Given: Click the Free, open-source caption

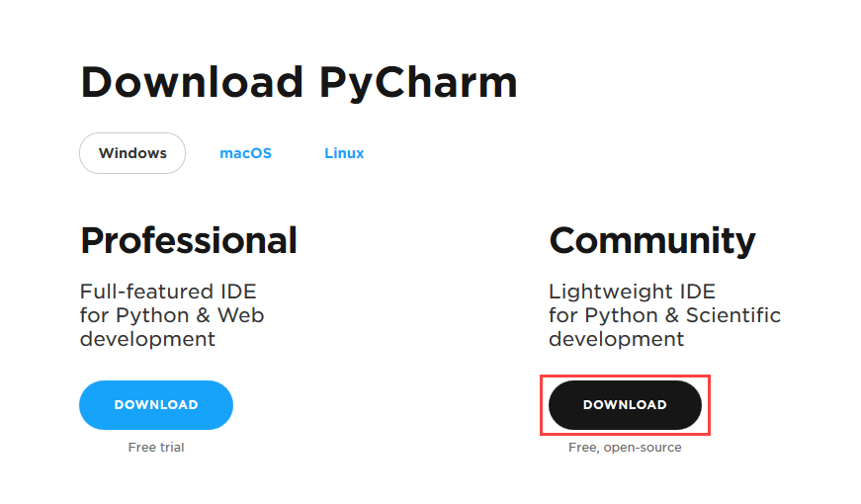Looking at the screenshot, I should pos(625,448).
